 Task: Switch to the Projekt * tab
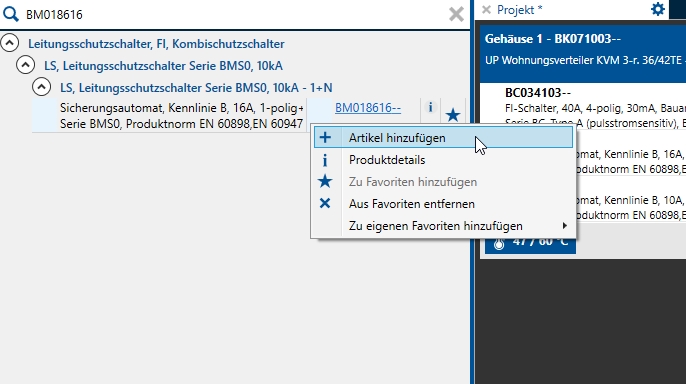[519, 10]
